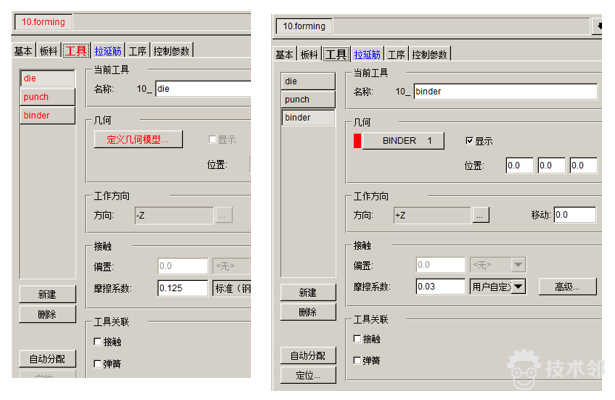Viewport: 615px width, 400px height.
Task: Toggle the checked 显示 checkbox in right panel
Action: (471, 141)
